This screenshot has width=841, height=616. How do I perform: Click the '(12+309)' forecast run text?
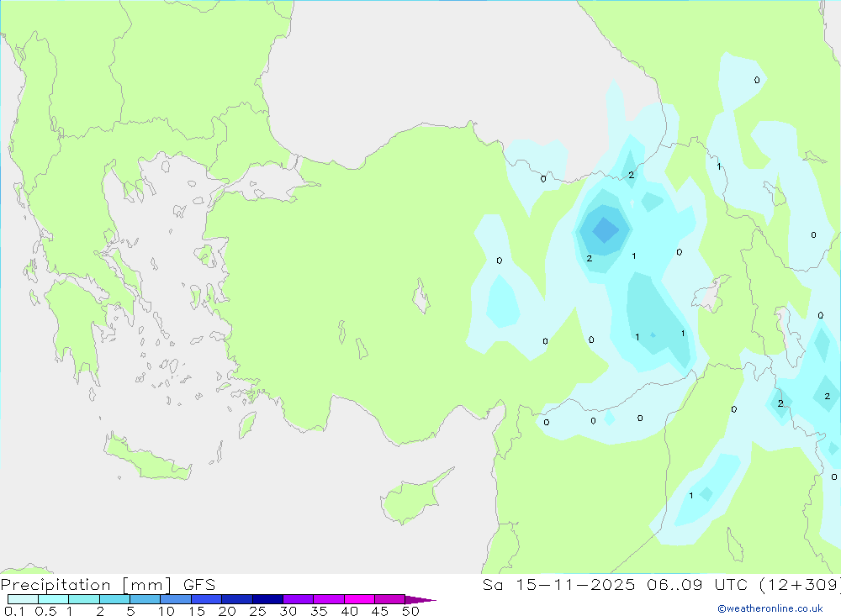pos(800,585)
